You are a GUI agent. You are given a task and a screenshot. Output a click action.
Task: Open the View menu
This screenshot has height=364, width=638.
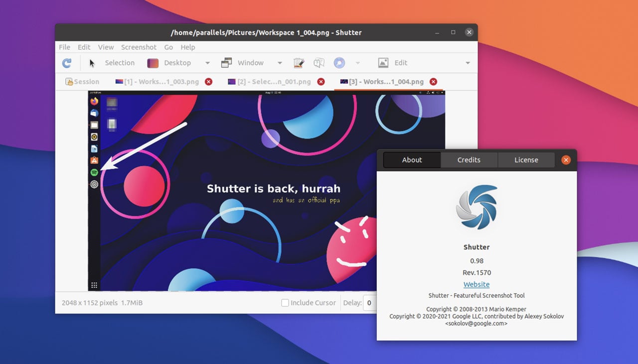106,47
